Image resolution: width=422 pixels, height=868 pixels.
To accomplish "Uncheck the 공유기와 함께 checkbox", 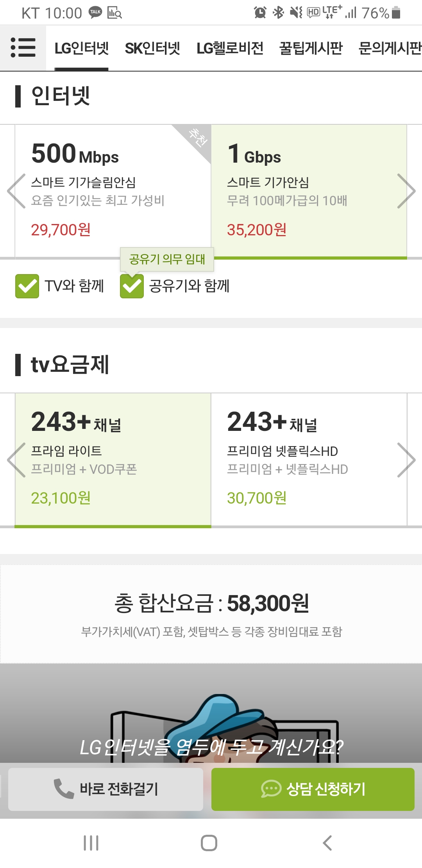I will [x=132, y=286].
